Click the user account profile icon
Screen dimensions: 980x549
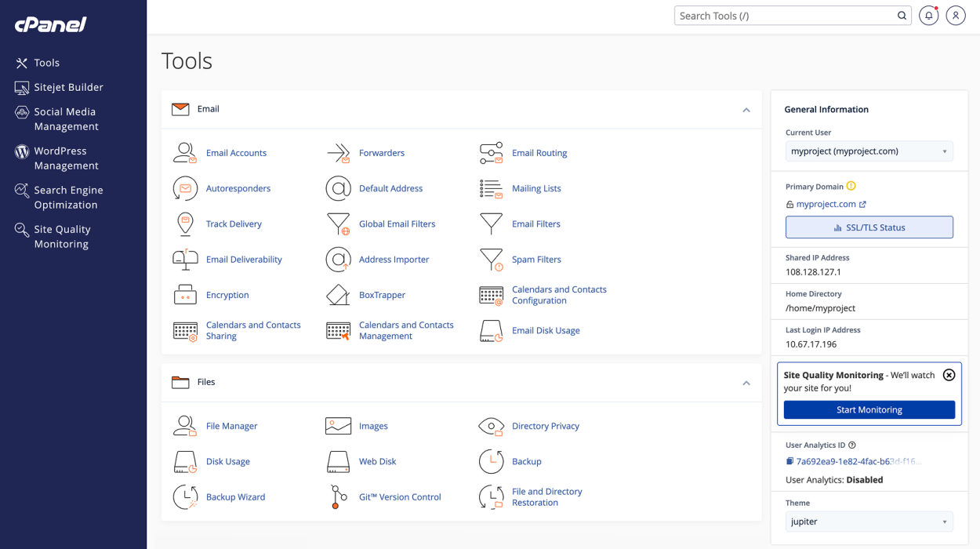click(956, 16)
